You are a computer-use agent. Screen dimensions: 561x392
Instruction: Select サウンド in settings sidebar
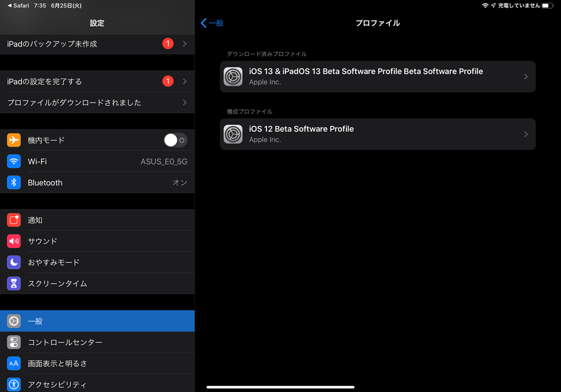(97, 241)
